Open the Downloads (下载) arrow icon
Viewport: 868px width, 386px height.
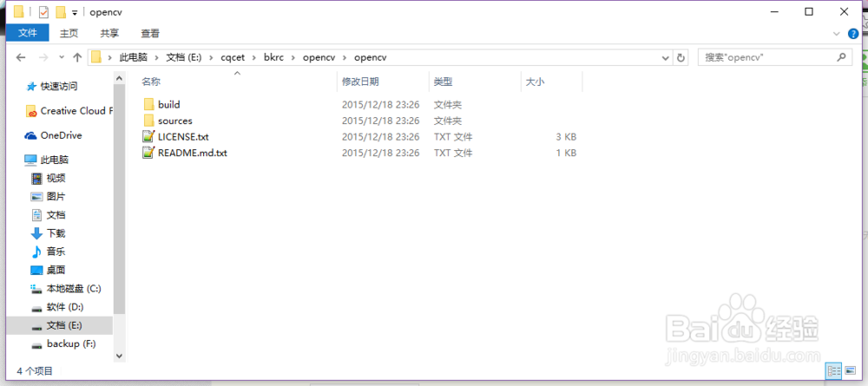tap(36, 233)
